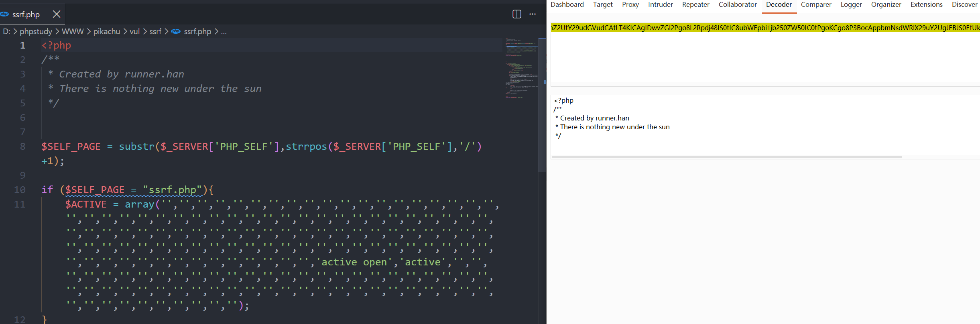The height and width of the screenshot is (324, 980).
Task: Close the ssrf.php editor tab
Action: click(x=57, y=14)
